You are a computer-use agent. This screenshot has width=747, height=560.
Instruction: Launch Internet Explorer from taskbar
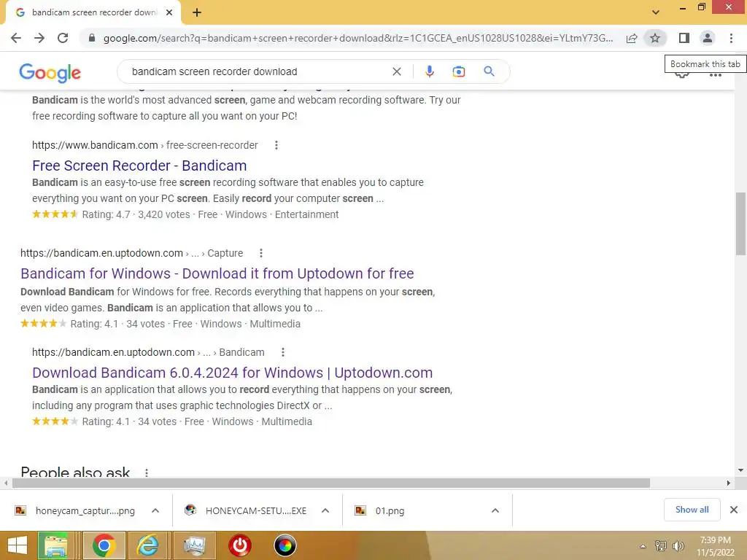(x=148, y=545)
